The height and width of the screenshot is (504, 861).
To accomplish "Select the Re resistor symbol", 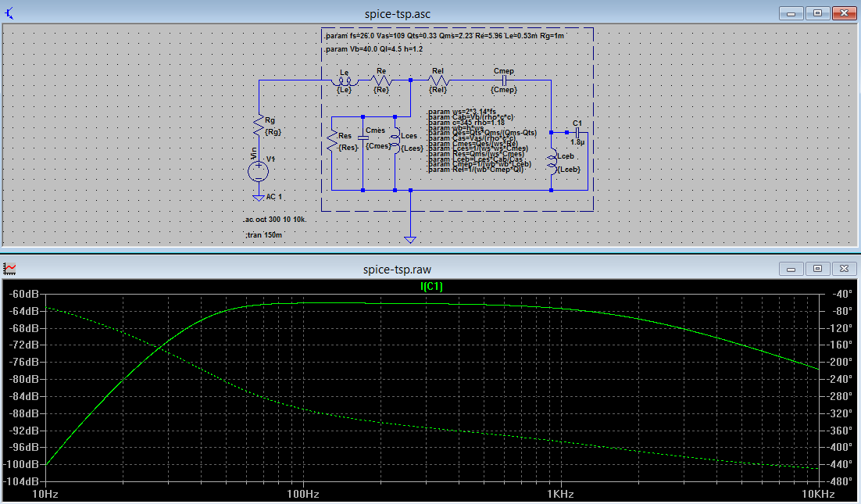I will 380,80.
